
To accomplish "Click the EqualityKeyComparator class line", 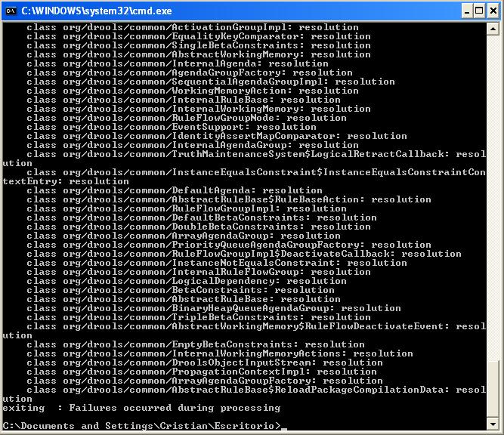I will [199, 36].
